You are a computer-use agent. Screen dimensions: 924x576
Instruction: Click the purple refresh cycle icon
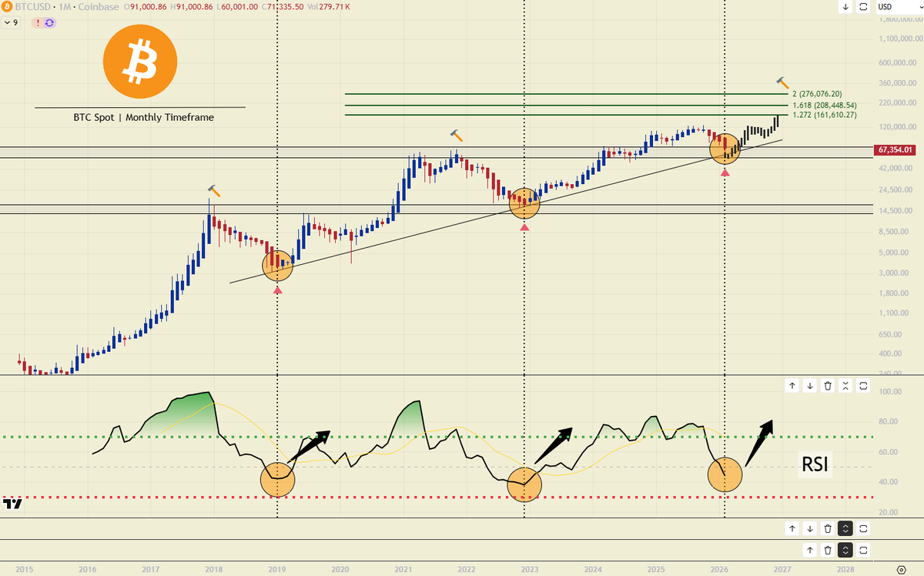point(49,22)
